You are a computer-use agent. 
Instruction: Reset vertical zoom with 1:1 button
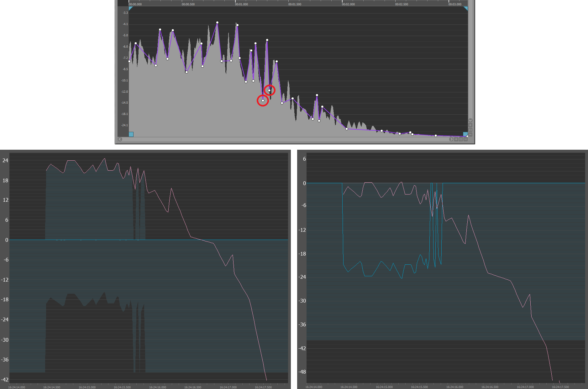(470, 130)
